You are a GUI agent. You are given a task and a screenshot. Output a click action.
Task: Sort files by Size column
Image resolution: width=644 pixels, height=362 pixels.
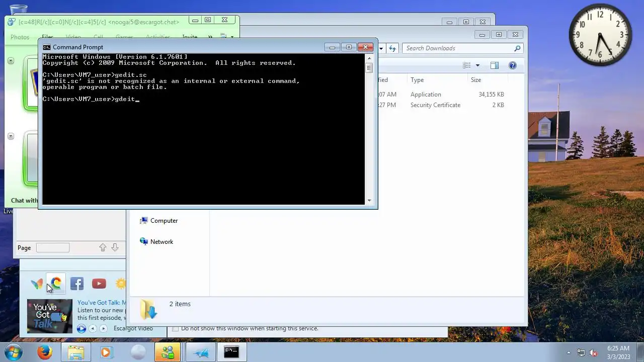pyautogui.click(x=476, y=80)
